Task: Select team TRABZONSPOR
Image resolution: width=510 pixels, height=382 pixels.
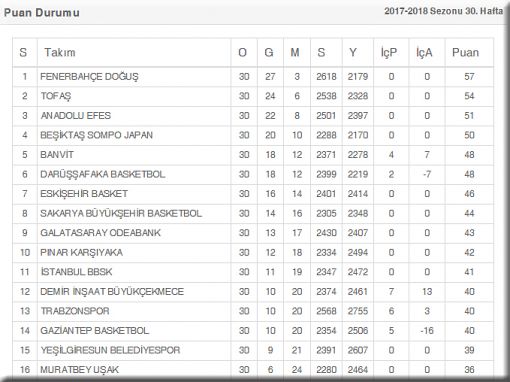Action: [x=75, y=311]
